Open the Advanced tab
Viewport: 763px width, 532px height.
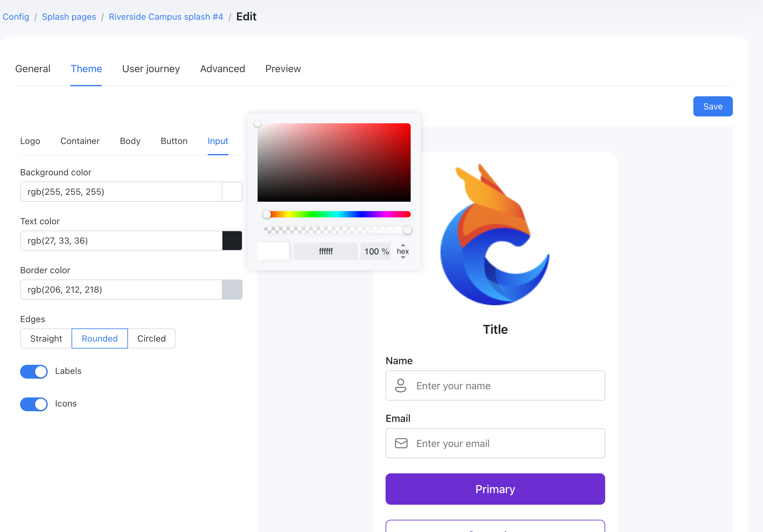pos(223,69)
